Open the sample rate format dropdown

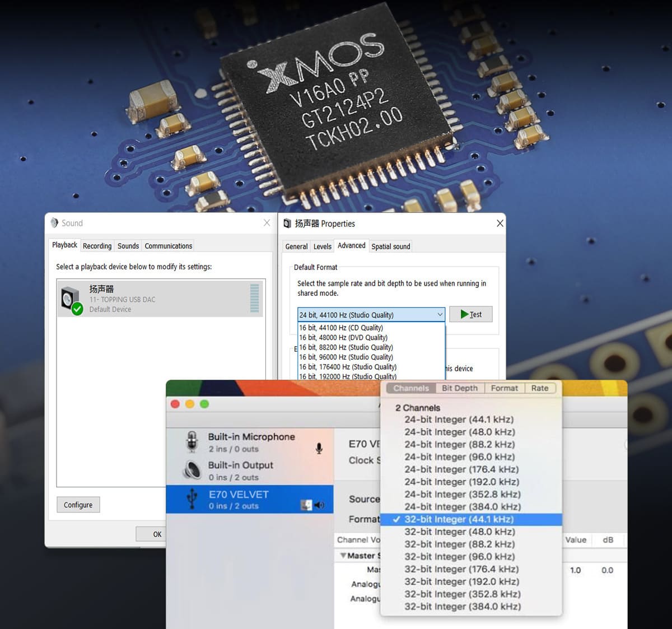pos(371,315)
